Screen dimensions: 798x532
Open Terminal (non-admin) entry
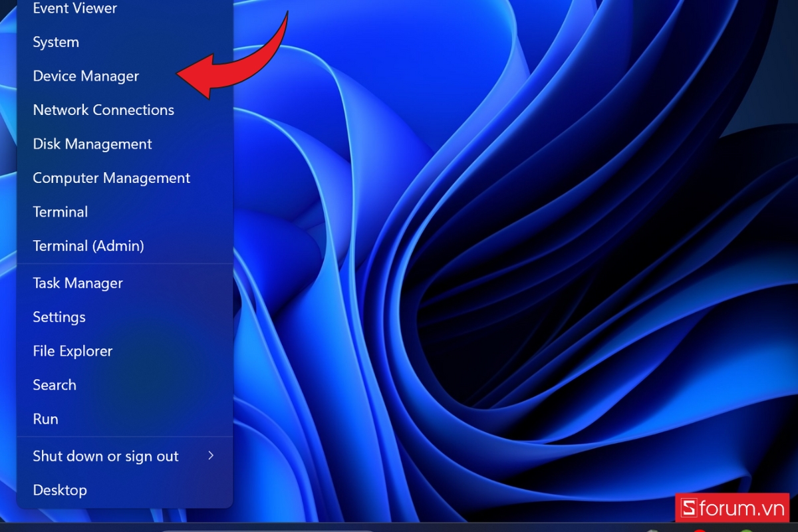[61, 212]
